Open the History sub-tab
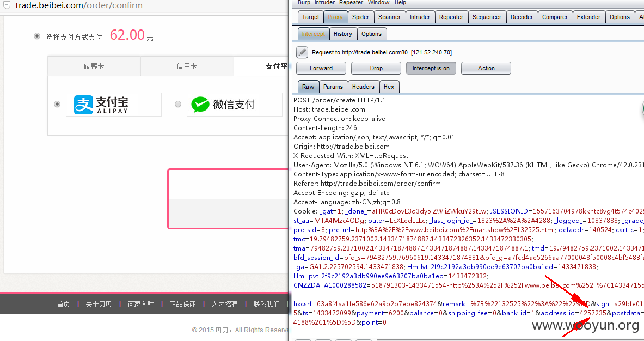This screenshot has height=341, width=644. (343, 34)
